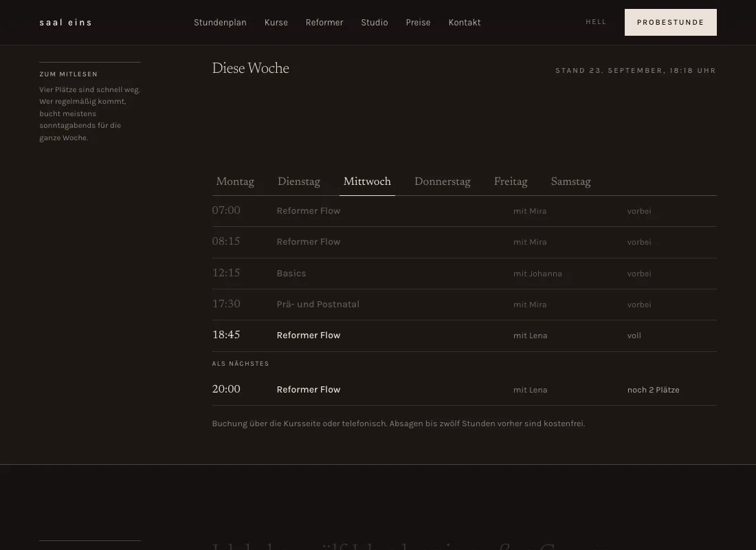Open the Kurse navigation link
Screen dimensions: 756x550
276,22
